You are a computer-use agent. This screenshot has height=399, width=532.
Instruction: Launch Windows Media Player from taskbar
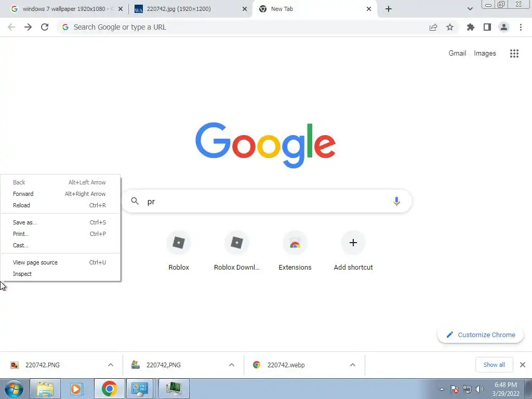tap(77, 389)
